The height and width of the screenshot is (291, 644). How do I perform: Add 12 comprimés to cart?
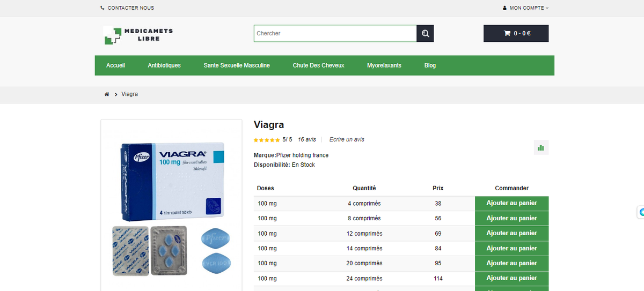pyautogui.click(x=511, y=234)
